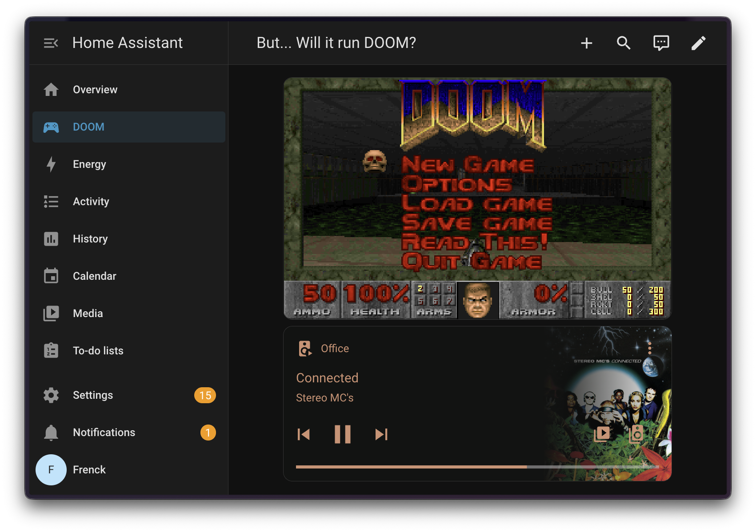Skip to the previous track
The width and height of the screenshot is (756, 532).
304,434
